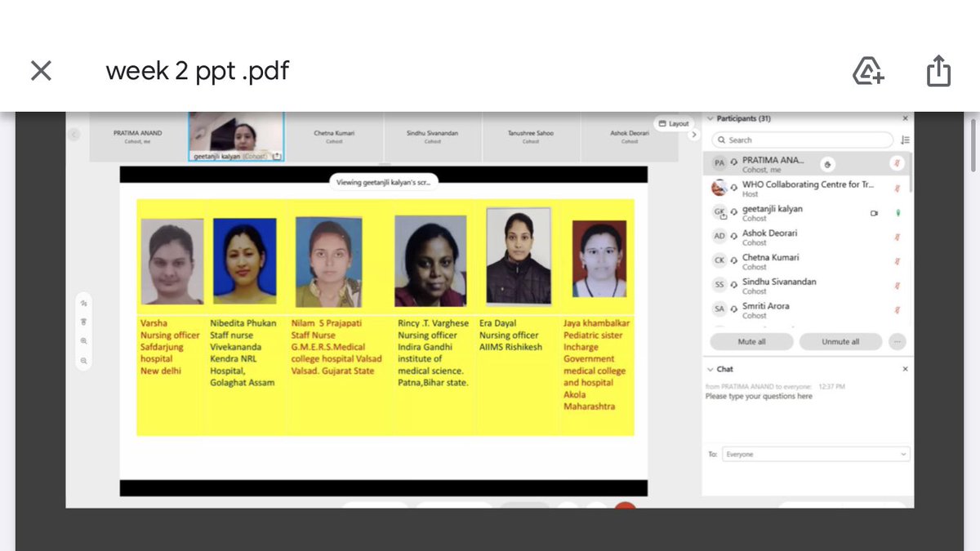Click the text 'Safdarjung hospital'
The height and width of the screenshot is (551, 980).
tap(162, 353)
